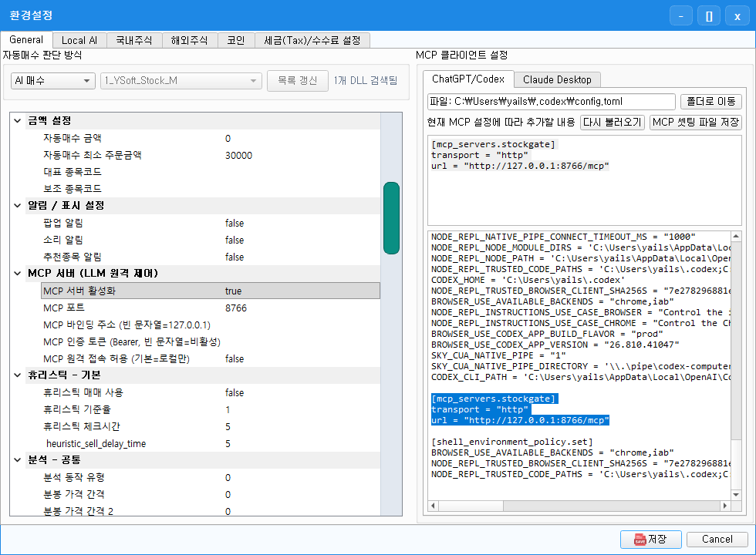Click the 자동매수 최소 주문금액 value 30000
This screenshot has height=555, width=756.
238,155
